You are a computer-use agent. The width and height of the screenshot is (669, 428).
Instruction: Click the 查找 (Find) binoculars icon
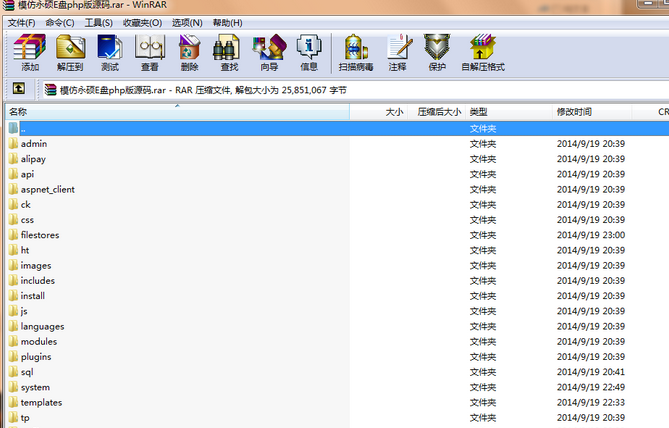[229, 52]
